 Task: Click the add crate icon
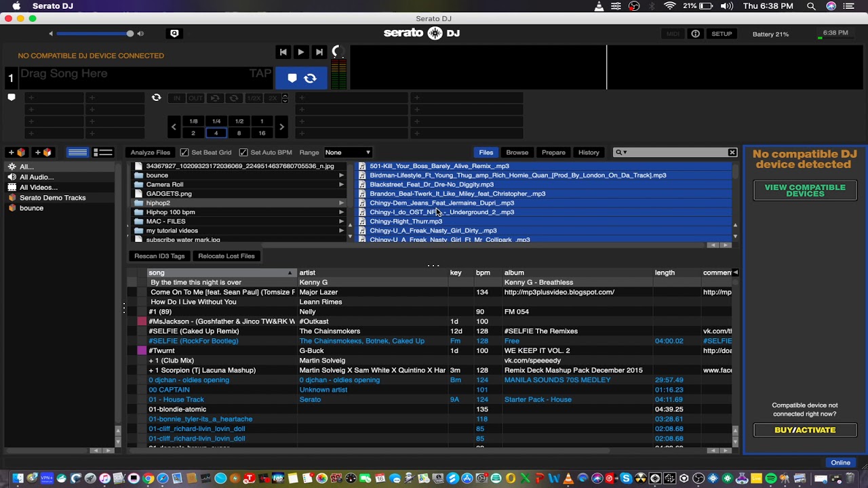pyautogui.click(x=17, y=152)
